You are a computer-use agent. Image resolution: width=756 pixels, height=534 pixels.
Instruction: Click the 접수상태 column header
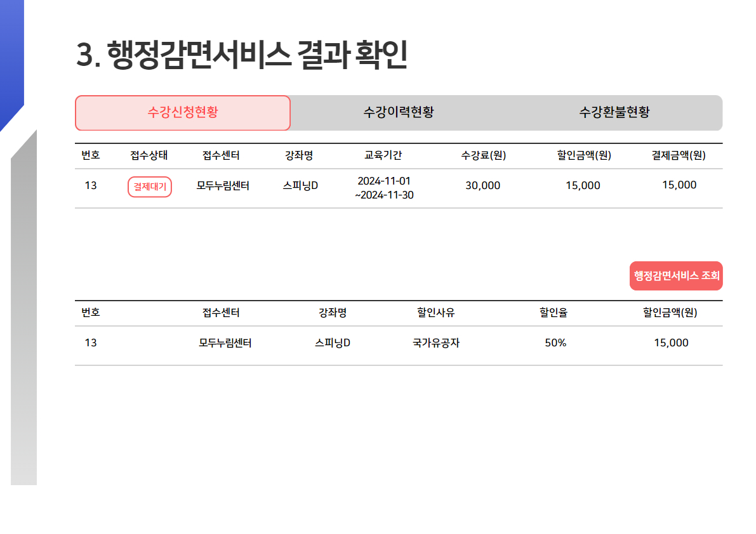(149, 155)
